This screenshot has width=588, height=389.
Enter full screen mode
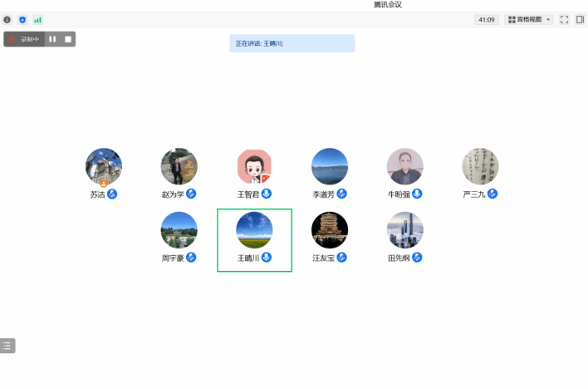(x=565, y=19)
